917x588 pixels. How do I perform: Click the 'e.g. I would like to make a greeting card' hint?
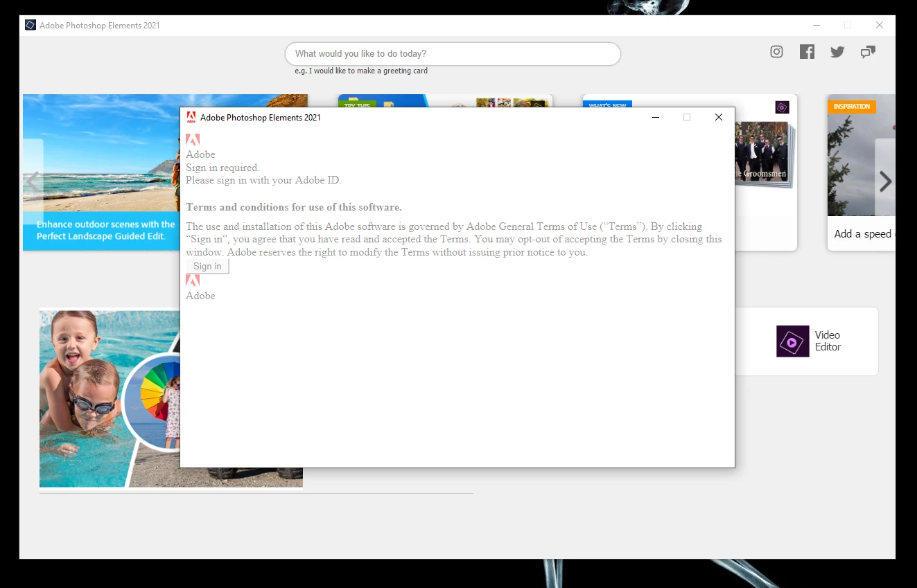(x=361, y=71)
